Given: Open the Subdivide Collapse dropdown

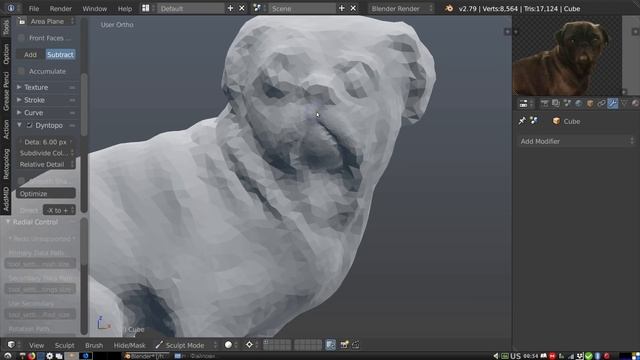Looking at the screenshot, I should (46, 153).
